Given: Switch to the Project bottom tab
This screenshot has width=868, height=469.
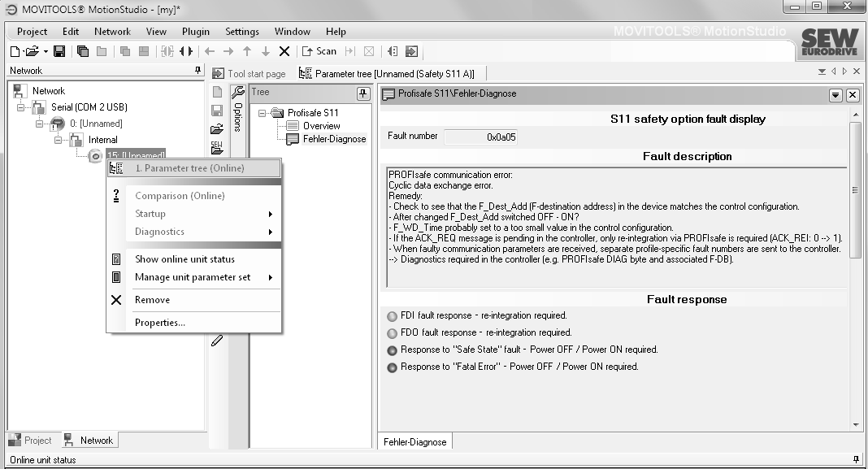Looking at the screenshot, I should 30,441.
